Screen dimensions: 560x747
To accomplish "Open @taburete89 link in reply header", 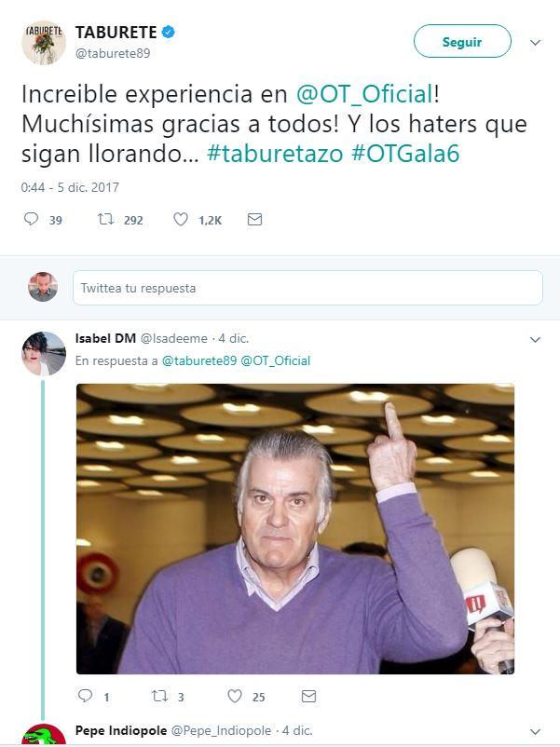I will pyautogui.click(x=199, y=360).
